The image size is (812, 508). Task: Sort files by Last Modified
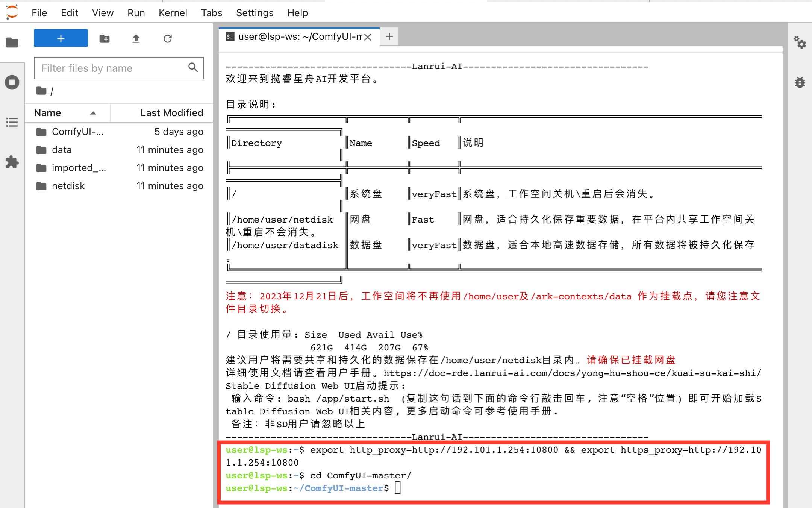[x=171, y=113]
